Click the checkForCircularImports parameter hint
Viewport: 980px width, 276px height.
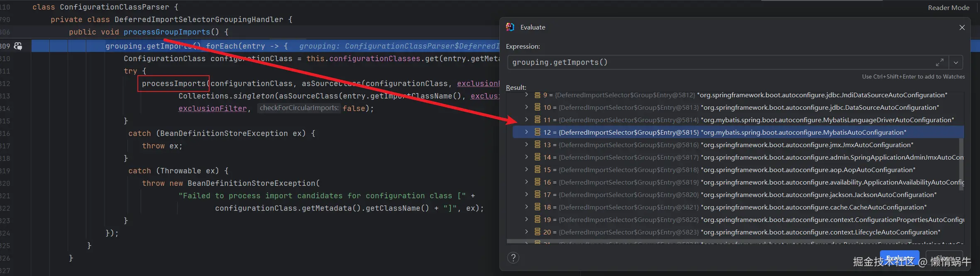299,108
